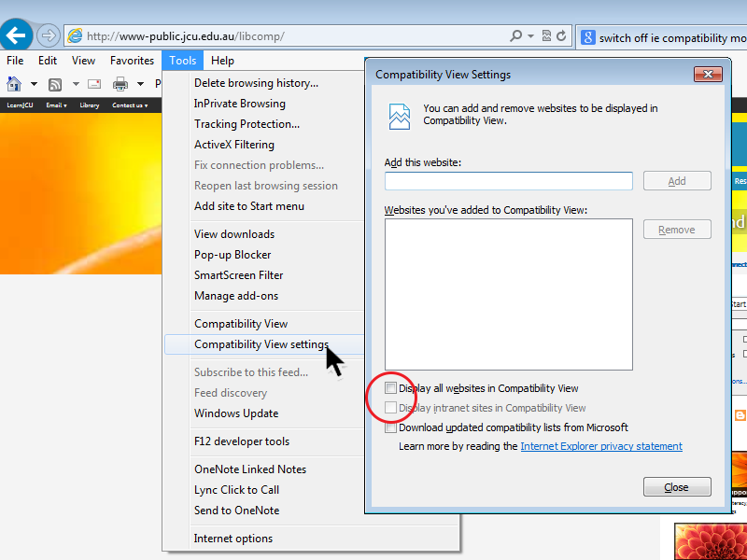Choose Windows Update
This screenshot has height=560, width=747.
click(236, 413)
